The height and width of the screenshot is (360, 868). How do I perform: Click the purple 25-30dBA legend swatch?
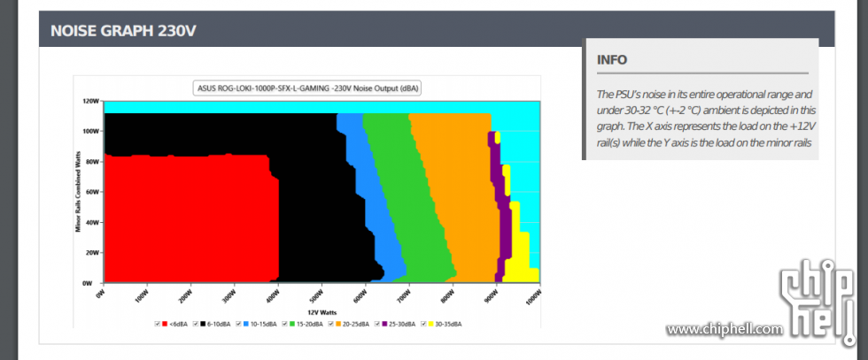pyautogui.click(x=384, y=324)
